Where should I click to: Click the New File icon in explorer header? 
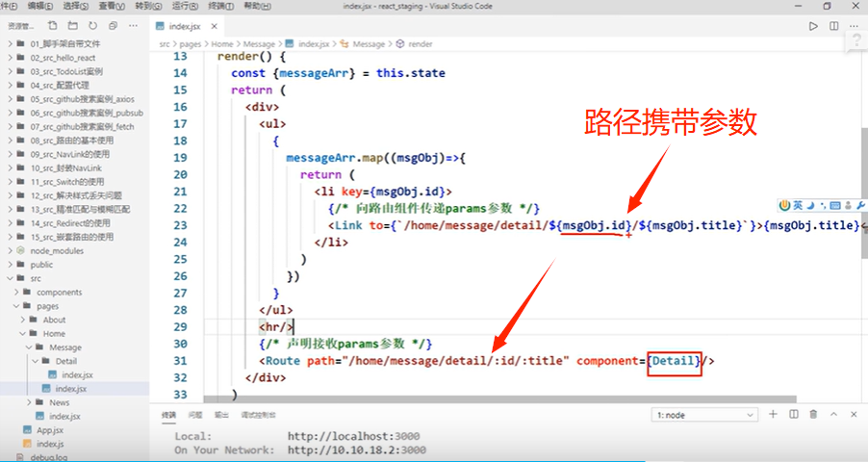tap(53, 25)
